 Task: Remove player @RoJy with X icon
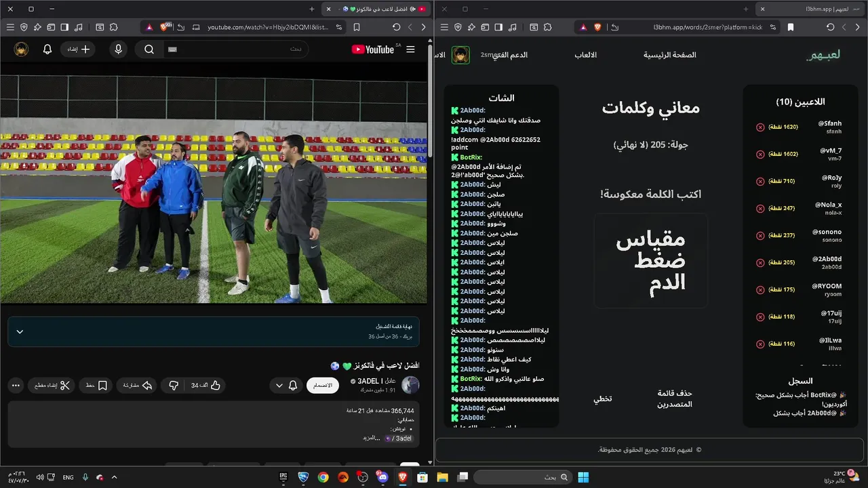point(760,182)
